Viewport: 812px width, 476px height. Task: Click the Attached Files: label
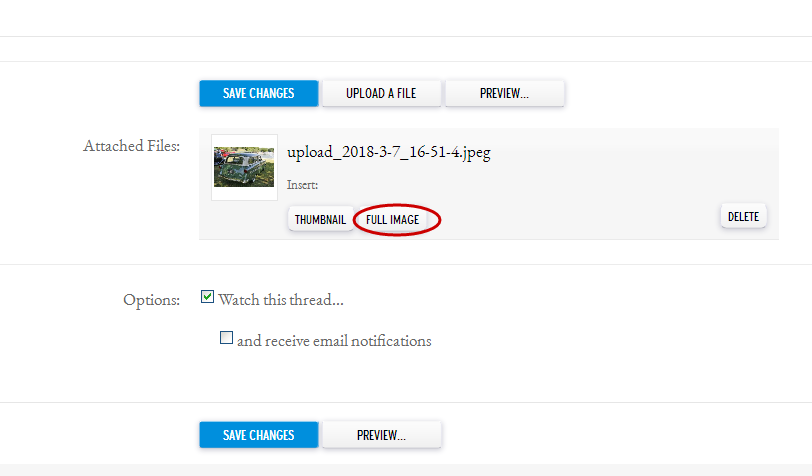pos(132,146)
